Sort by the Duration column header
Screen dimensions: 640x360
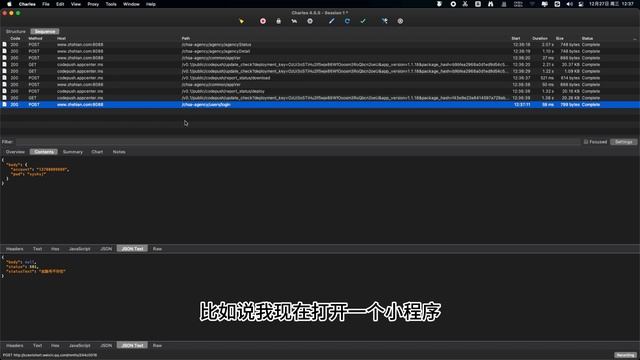coord(540,38)
